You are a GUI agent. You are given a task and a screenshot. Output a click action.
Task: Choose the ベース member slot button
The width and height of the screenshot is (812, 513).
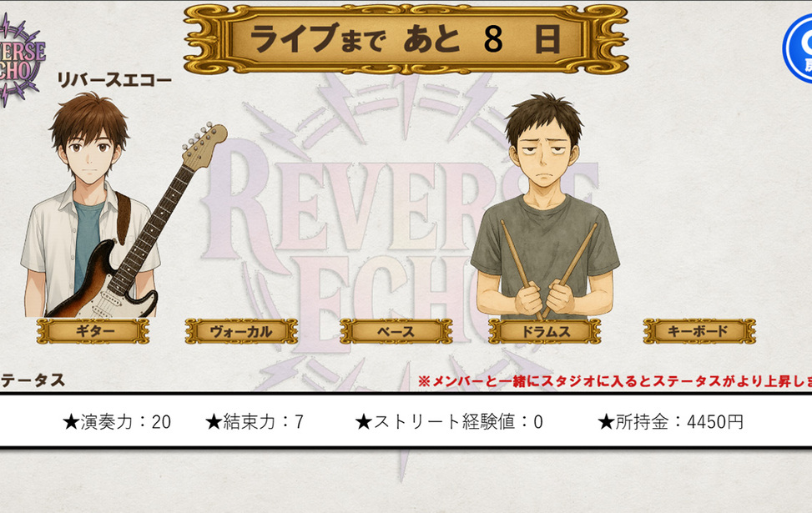point(396,331)
